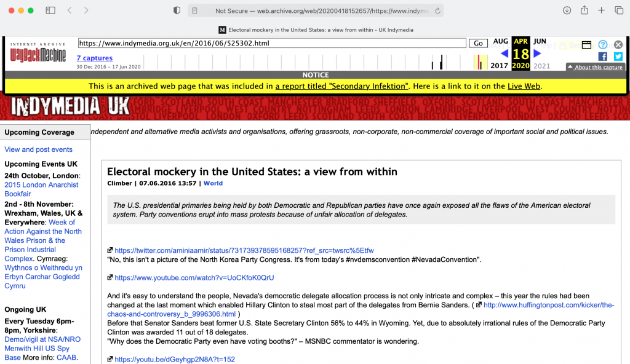Click Safari share icon
Screen dimensions: 630x364
584,10
